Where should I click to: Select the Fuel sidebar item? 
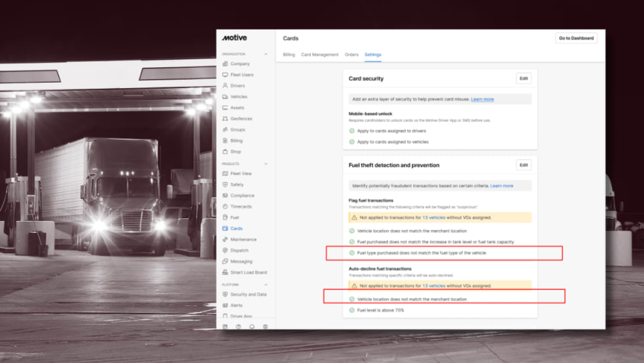click(235, 218)
